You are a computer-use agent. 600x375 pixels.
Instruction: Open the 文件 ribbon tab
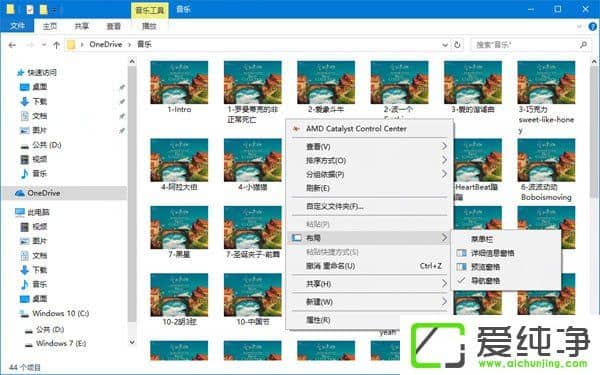[17, 26]
